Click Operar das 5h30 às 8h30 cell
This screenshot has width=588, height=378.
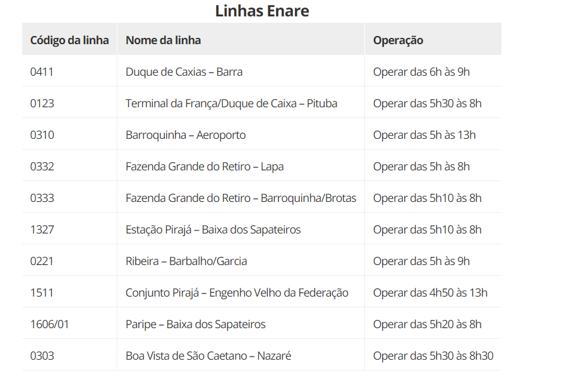pyautogui.click(x=433, y=355)
